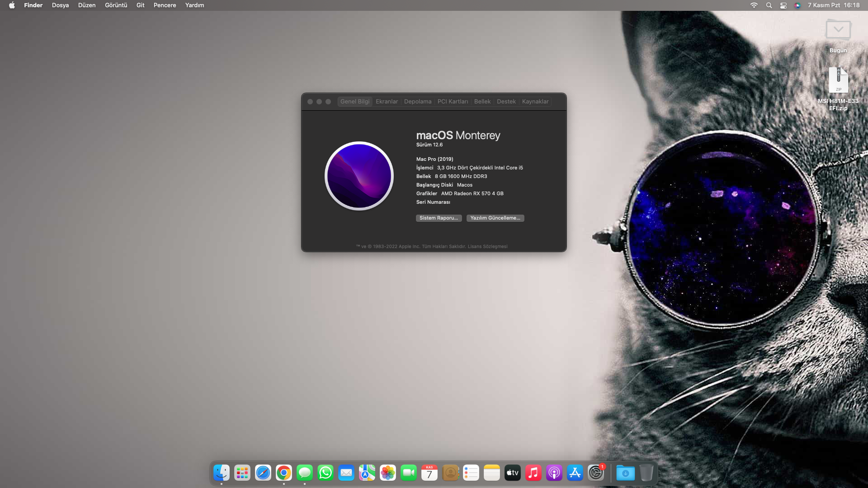Open the Apple menu

(x=12, y=5)
